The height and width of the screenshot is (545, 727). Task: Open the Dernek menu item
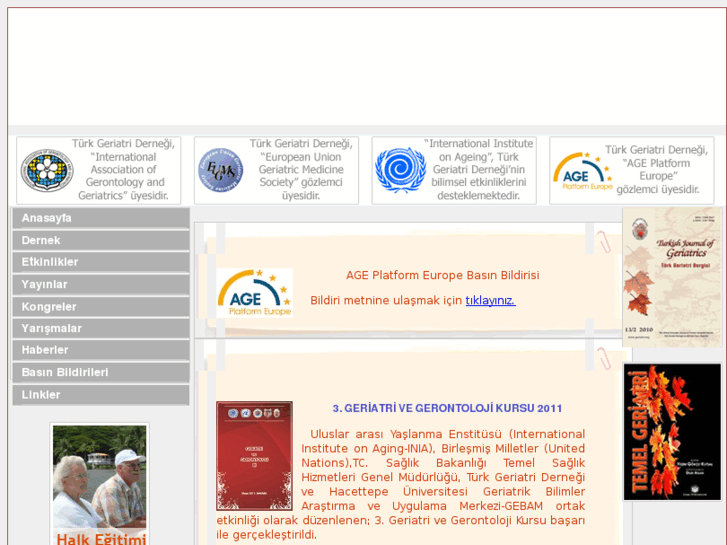[x=101, y=240]
